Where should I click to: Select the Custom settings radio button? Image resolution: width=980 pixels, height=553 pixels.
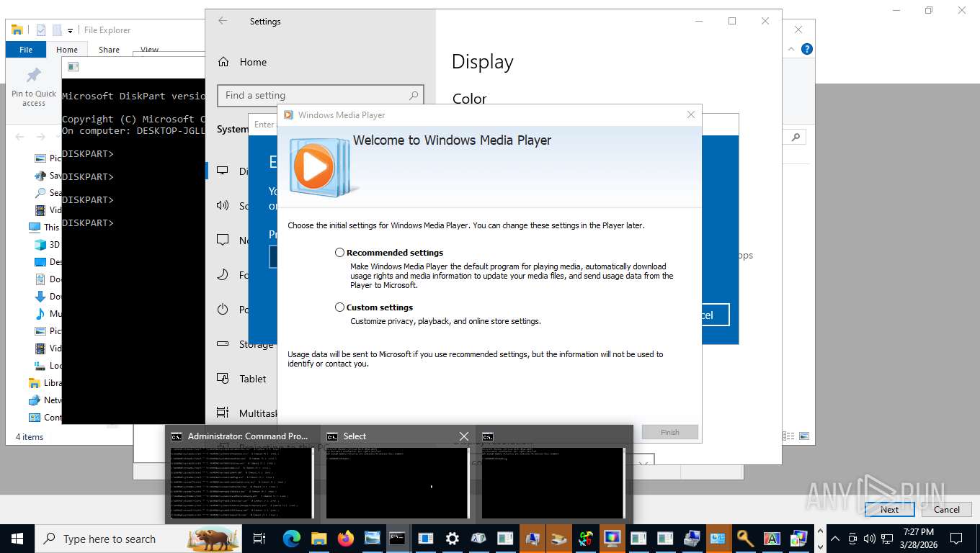(339, 307)
